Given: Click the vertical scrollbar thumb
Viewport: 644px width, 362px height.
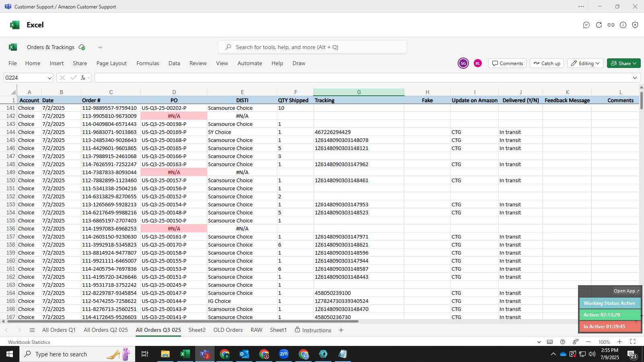Looking at the screenshot, I should (x=641, y=100).
